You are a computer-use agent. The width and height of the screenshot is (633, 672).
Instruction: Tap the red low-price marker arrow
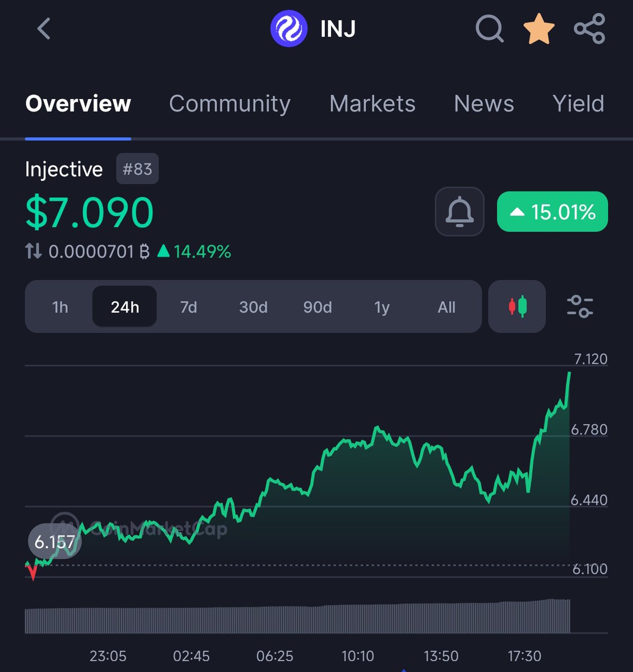click(x=32, y=572)
